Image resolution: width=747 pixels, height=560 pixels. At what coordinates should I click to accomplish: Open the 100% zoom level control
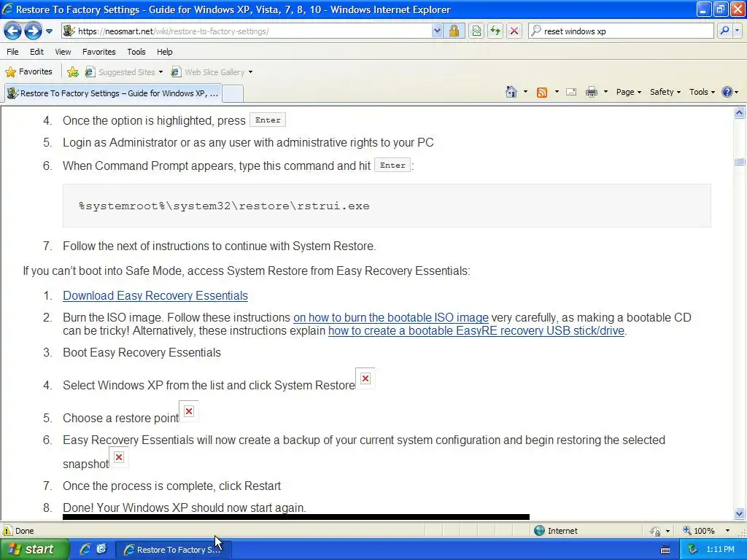coord(699,531)
